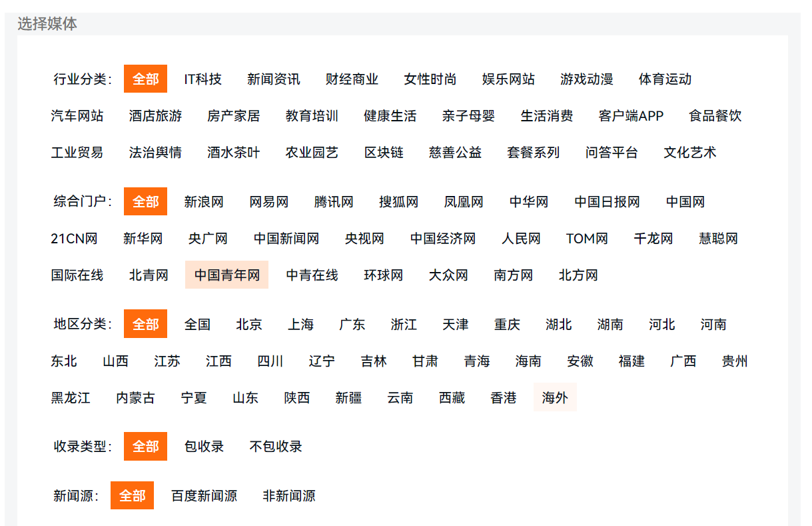This screenshot has height=526, width=812.
Task: Select 全部 in 地区分类 row
Action: tap(145, 324)
